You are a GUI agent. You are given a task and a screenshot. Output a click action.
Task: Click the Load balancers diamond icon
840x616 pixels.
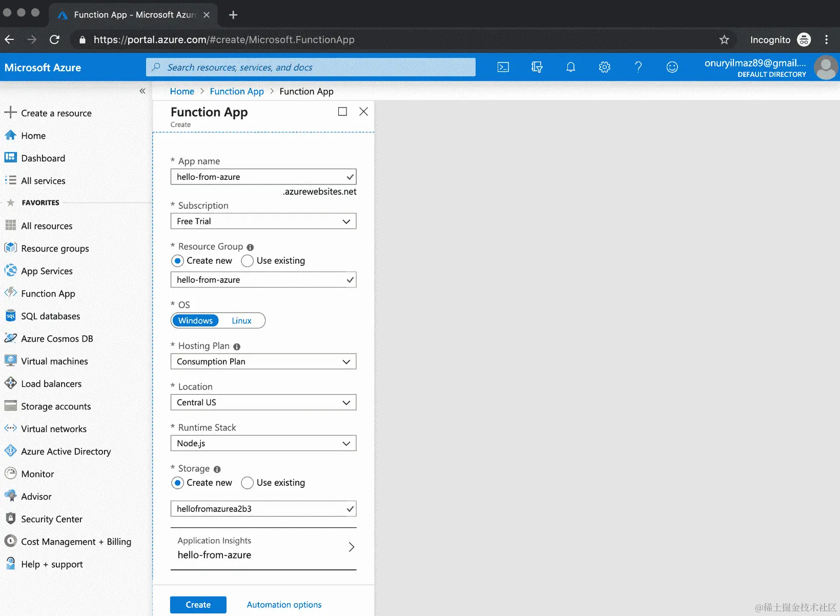pos(10,383)
